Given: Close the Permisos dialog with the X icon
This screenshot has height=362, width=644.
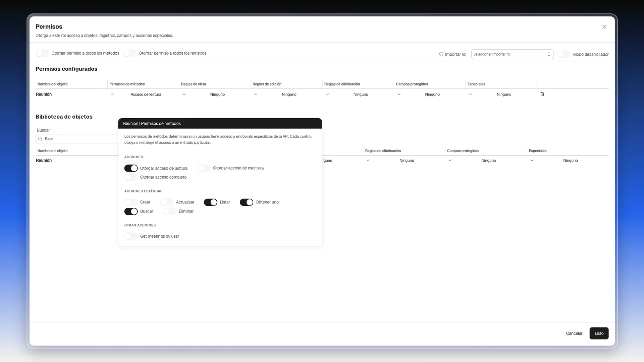Looking at the screenshot, I should [604, 27].
